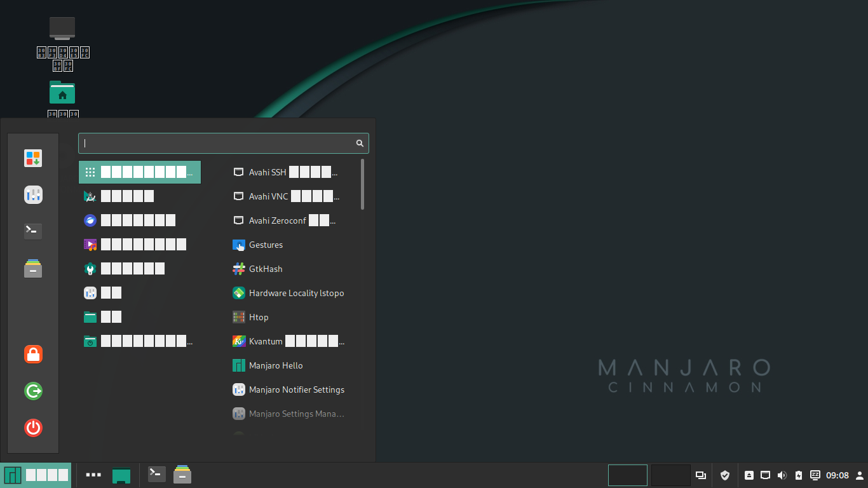Open the clock calendar showing 09:08

(x=837, y=475)
